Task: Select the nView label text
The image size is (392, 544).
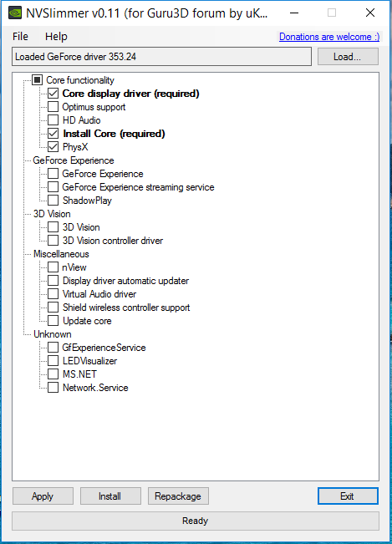Action: coord(74,267)
